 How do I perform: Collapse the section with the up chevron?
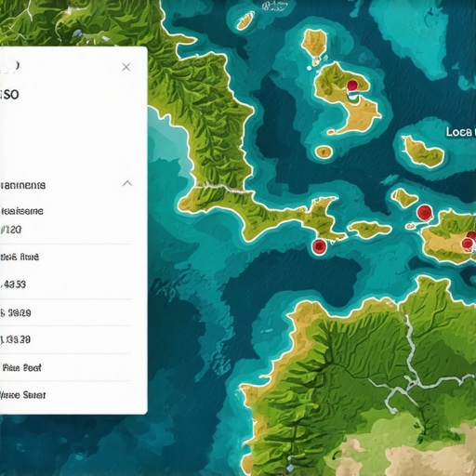click(x=127, y=183)
